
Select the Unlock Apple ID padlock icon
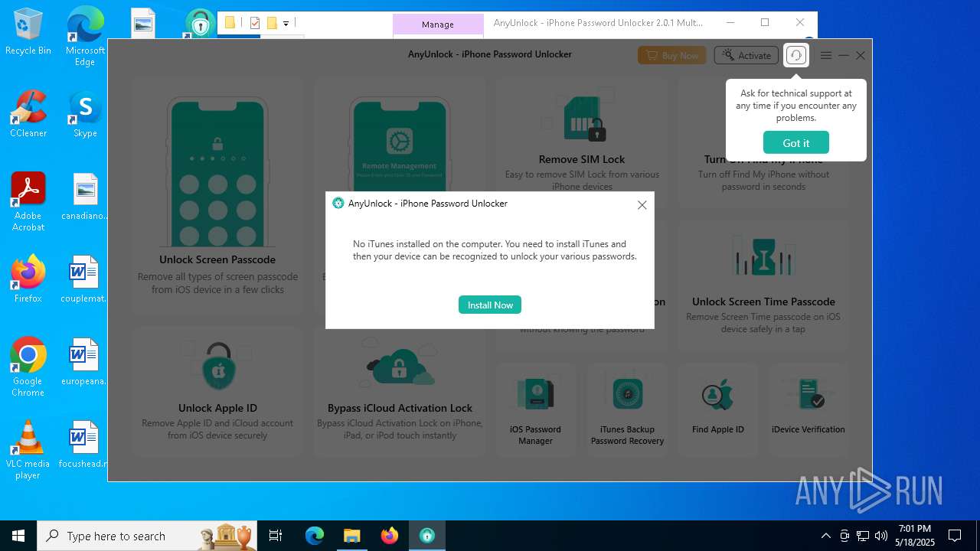point(217,367)
